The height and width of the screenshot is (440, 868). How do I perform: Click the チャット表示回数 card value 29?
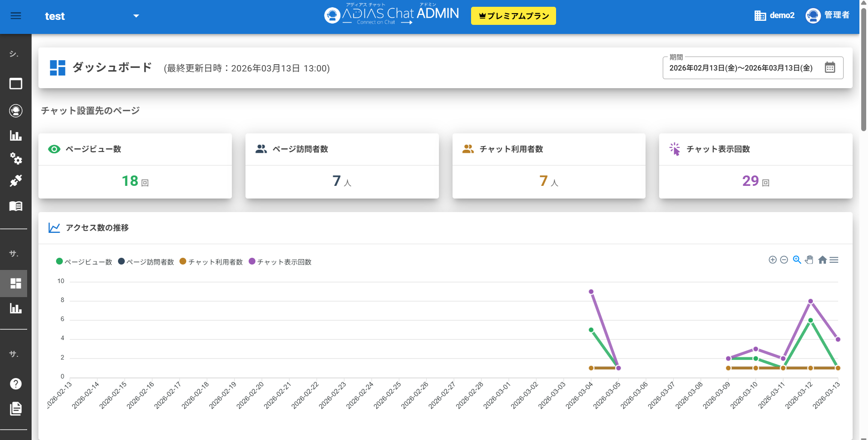point(750,181)
